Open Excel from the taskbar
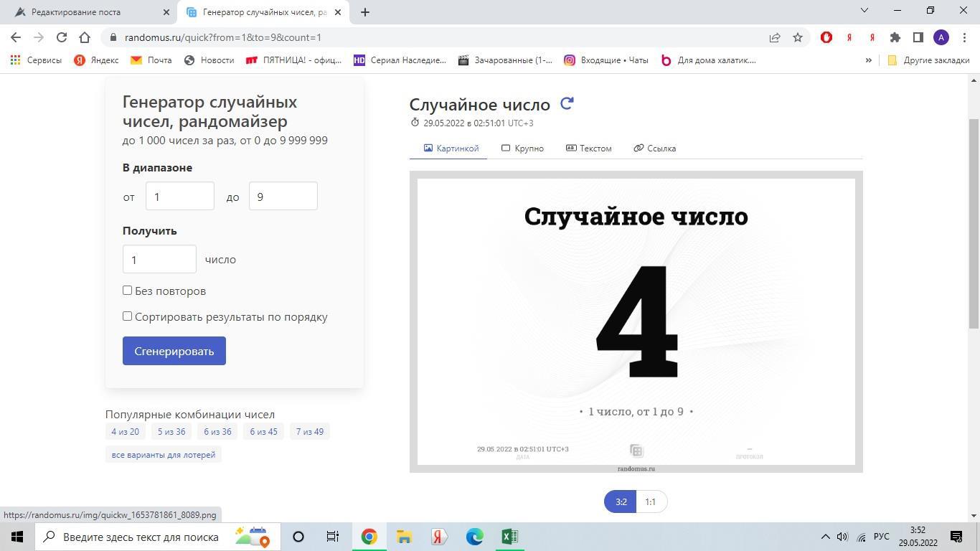The image size is (980, 551). tap(509, 537)
